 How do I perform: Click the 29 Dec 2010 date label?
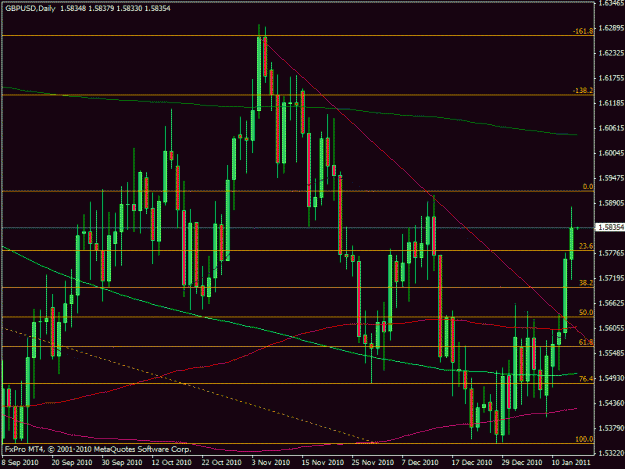(x=522, y=462)
